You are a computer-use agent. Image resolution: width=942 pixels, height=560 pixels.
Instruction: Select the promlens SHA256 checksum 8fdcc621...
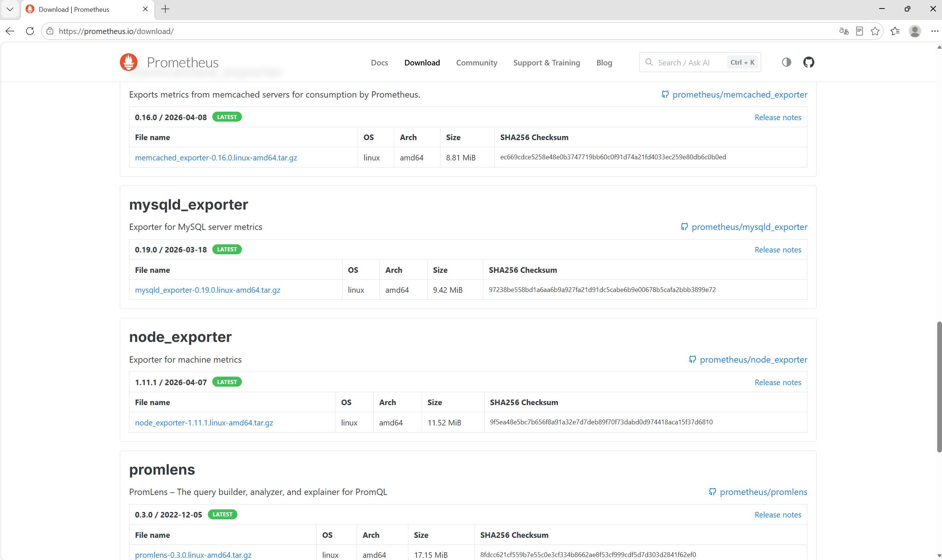tap(588, 554)
